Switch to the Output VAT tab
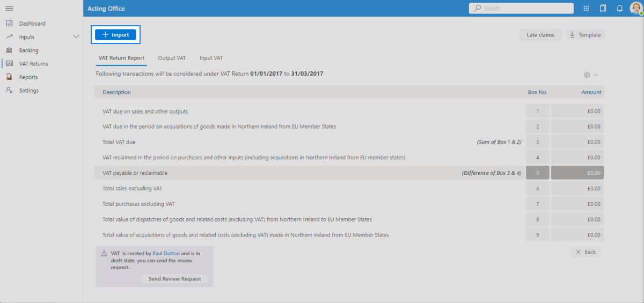The height and width of the screenshot is (303, 644). click(x=172, y=58)
